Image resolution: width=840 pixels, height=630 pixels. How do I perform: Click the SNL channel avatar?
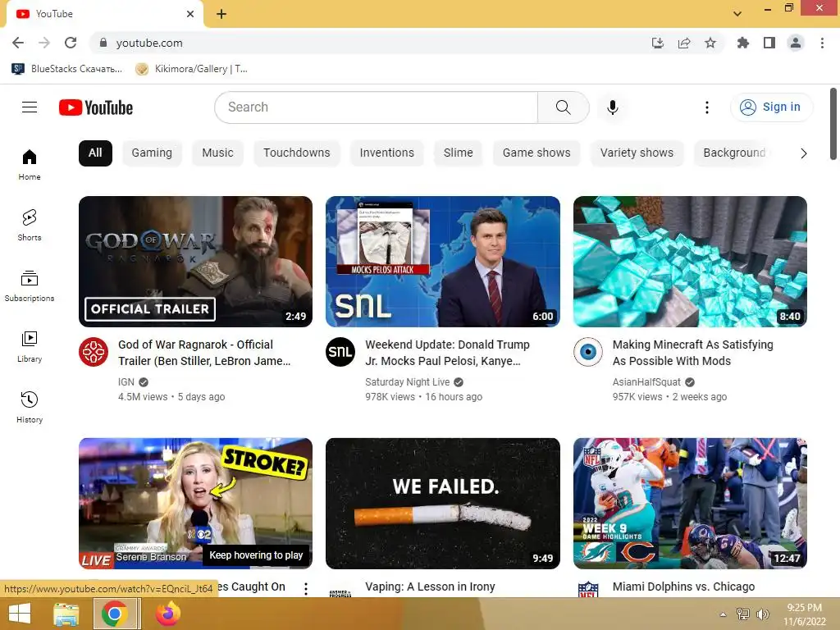pos(340,352)
